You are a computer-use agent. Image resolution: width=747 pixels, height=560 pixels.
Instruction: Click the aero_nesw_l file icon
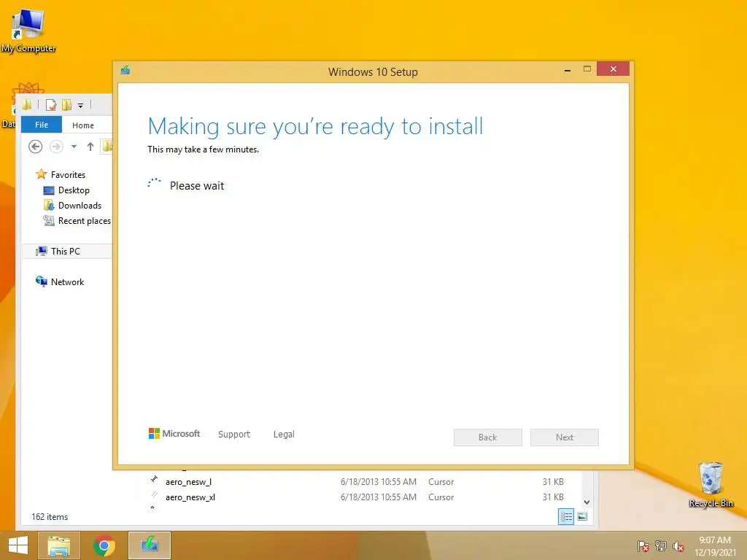pyautogui.click(x=155, y=480)
